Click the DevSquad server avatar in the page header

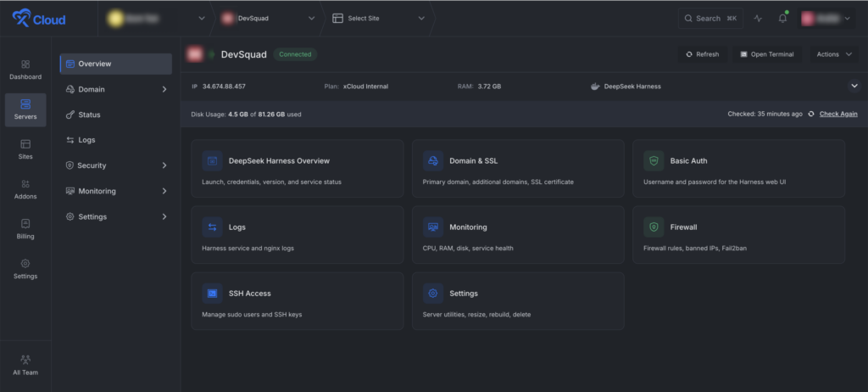click(x=194, y=54)
